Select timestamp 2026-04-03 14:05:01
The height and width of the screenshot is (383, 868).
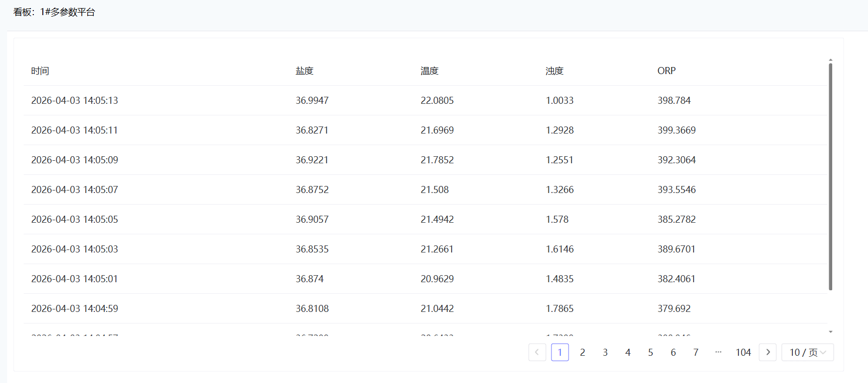[x=75, y=279]
